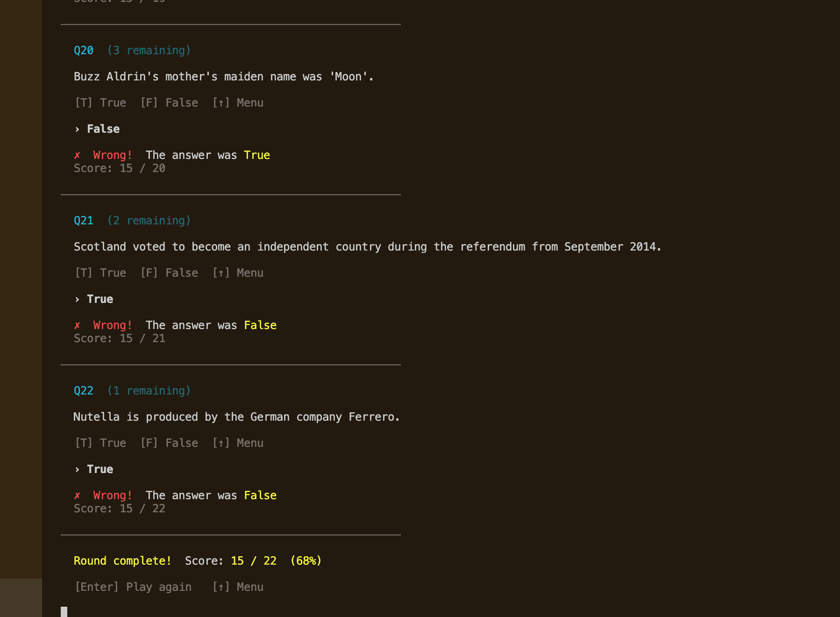Click the Q22 question label
840x617 pixels.
(x=84, y=391)
